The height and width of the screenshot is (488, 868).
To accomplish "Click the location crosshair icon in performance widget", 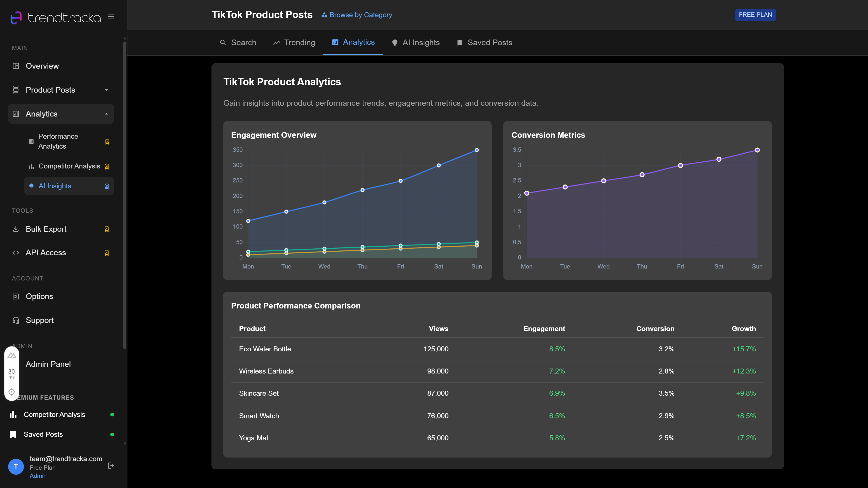I will [x=12, y=392].
